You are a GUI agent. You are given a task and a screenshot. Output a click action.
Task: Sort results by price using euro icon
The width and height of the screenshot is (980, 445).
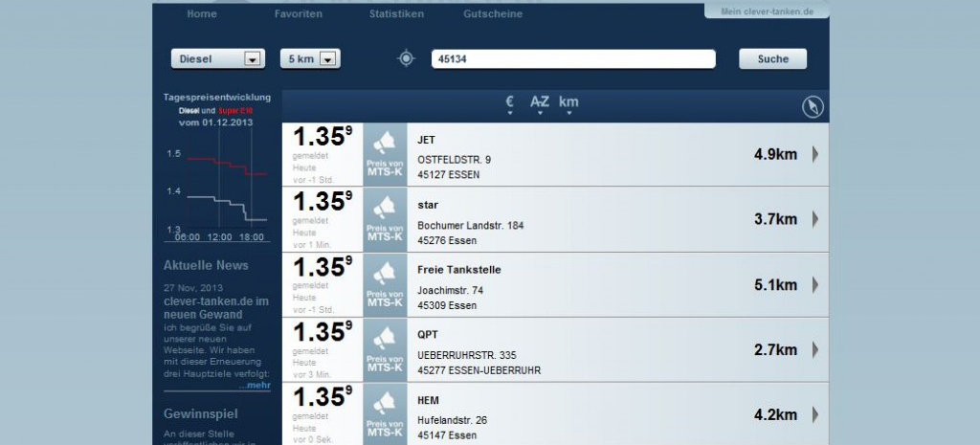click(510, 103)
